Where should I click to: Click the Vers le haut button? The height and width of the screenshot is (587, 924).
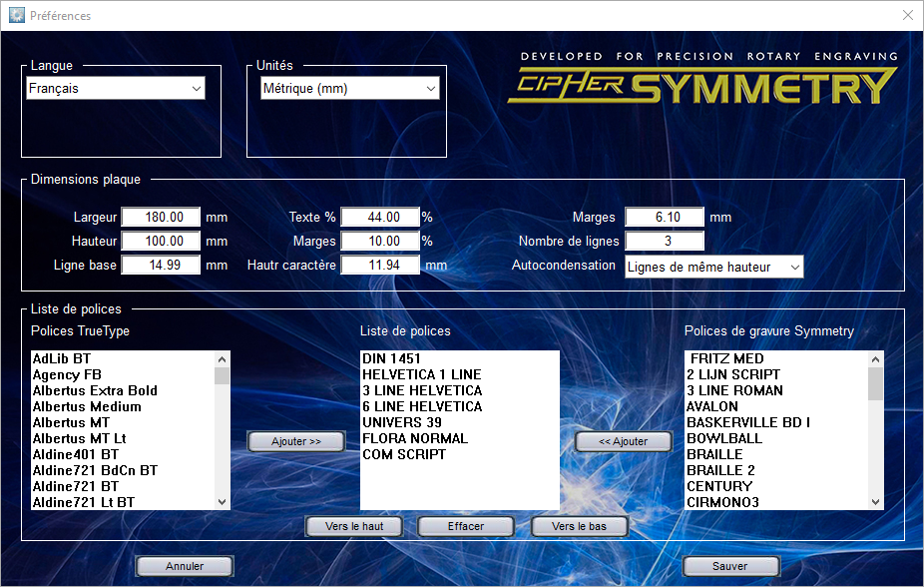(354, 526)
